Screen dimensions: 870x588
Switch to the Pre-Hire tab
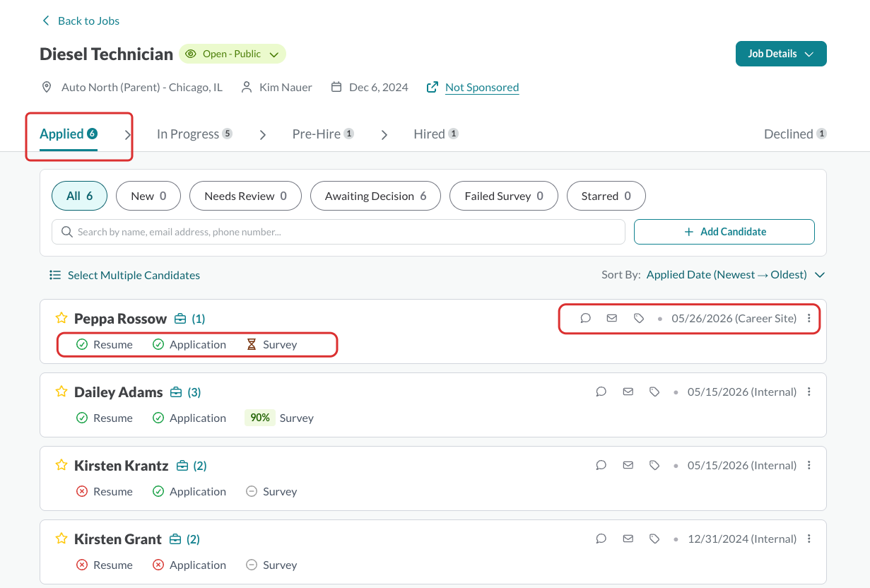[323, 134]
